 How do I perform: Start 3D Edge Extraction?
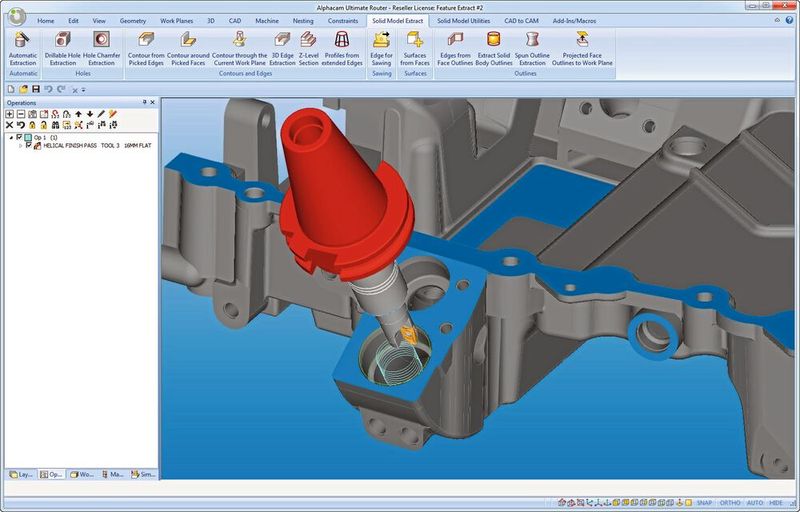282,49
